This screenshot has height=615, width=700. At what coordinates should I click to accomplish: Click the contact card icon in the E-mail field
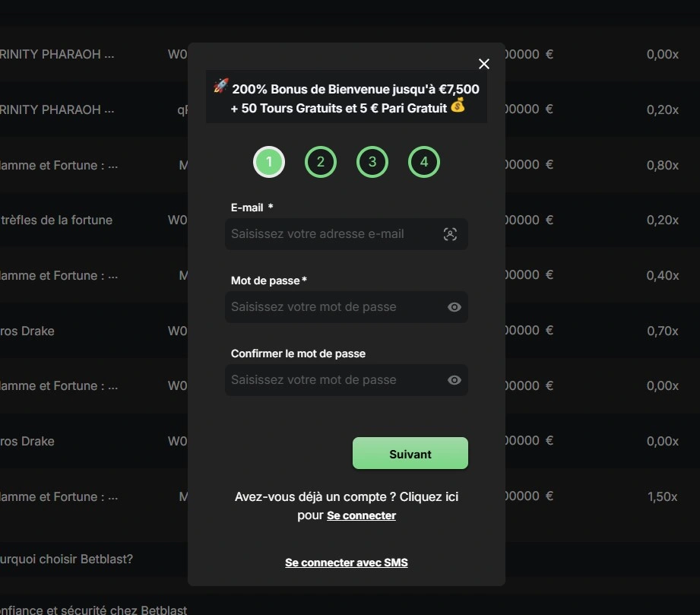pos(450,234)
